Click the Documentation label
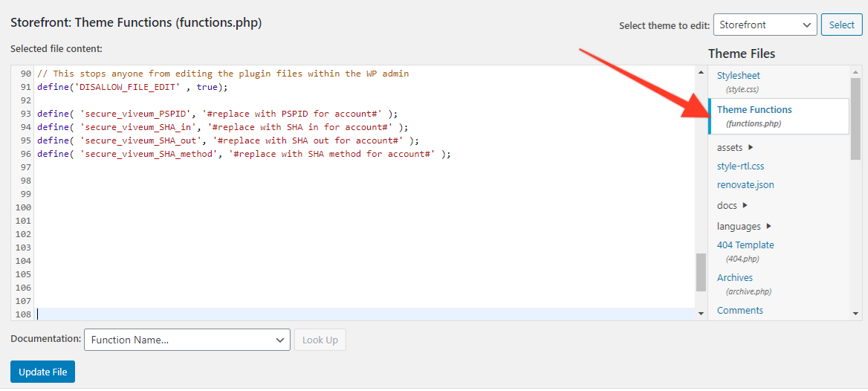 [46, 338]
